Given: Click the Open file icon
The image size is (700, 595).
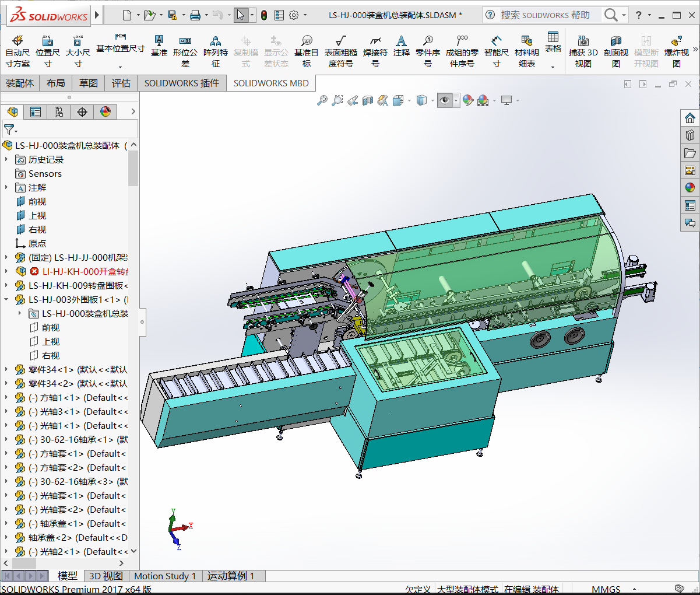Looking at the screenshot, I should (x=149, y=15).
